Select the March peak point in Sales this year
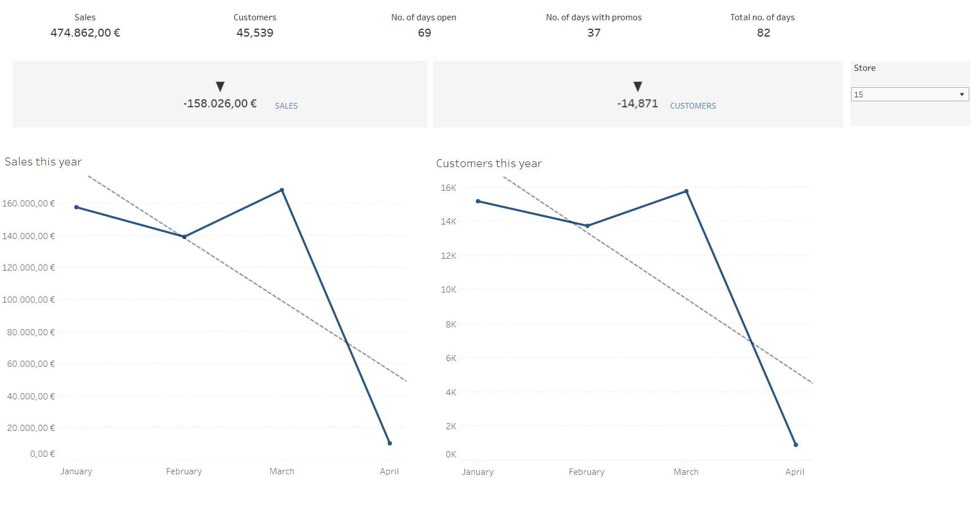 point(282,190)
